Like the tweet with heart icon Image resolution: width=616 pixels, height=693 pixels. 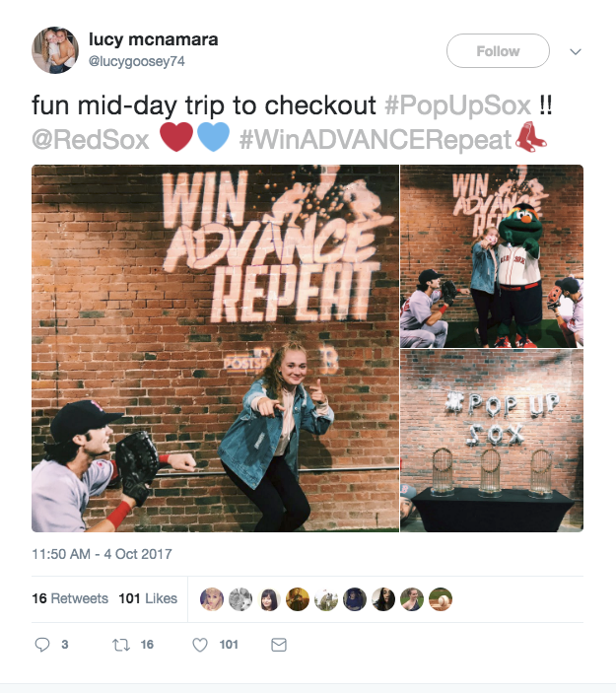pyautogui.click(x=200, y=645)
